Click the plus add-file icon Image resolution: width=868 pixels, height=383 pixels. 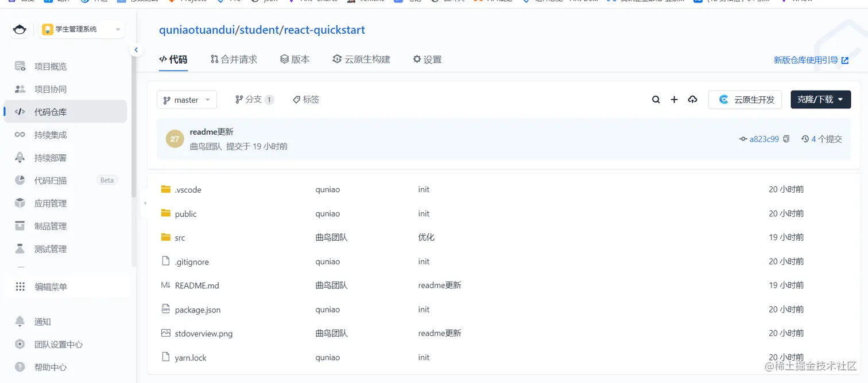pos(675,100)
